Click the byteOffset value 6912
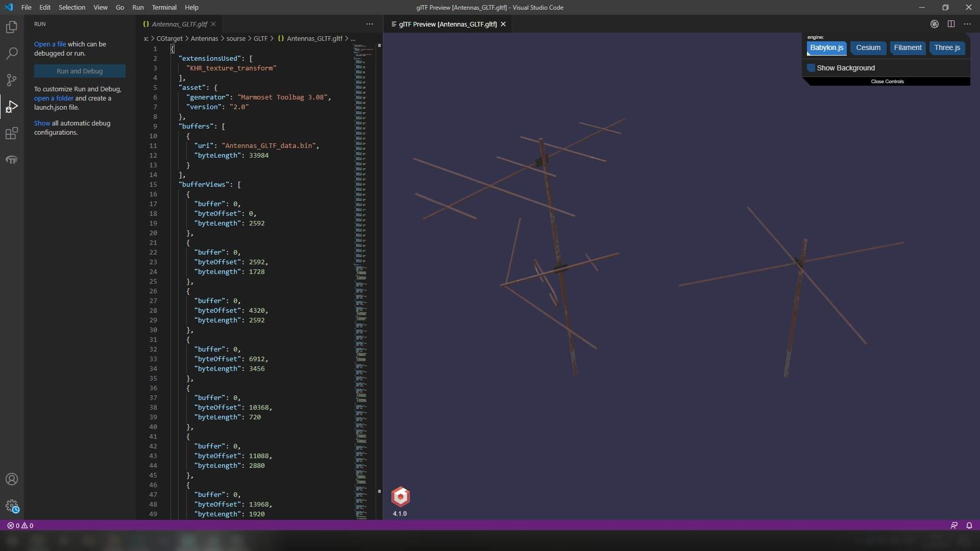Viewport: 980px width, 551px height. [257, 359]
